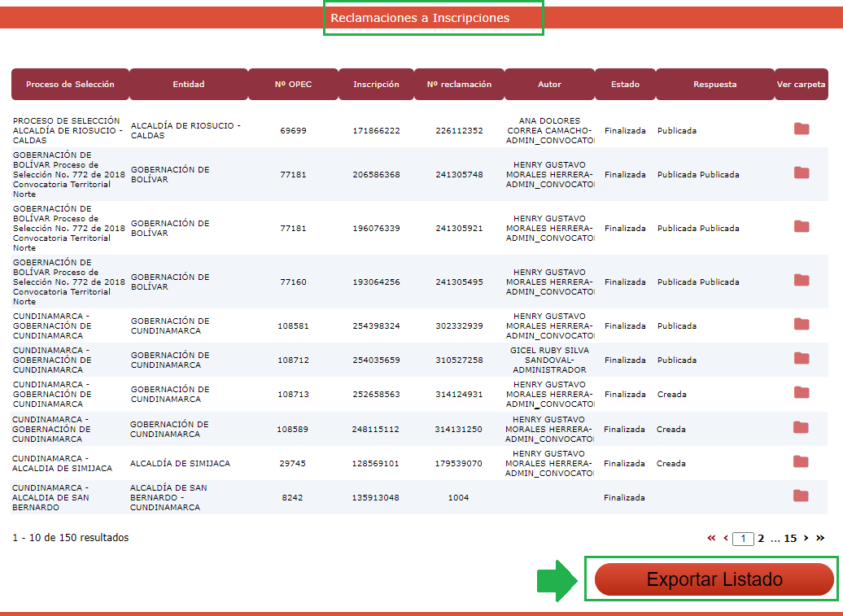The image size is (843, 616).
Task: Open folder for reclamación 314124931
Action: click(x=802, y=392)
